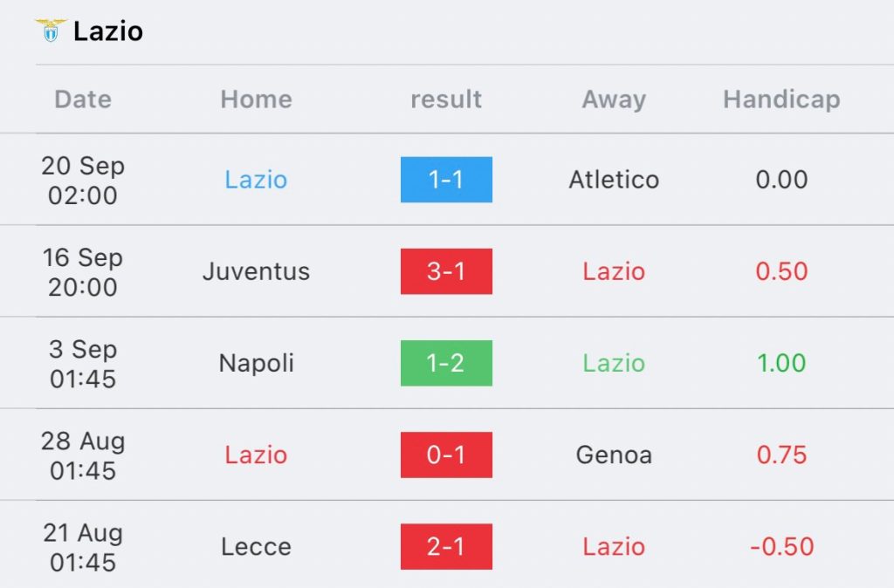Click the result column header
The width and height of the screenshot is (894, 588).
(x=446, y=99)
